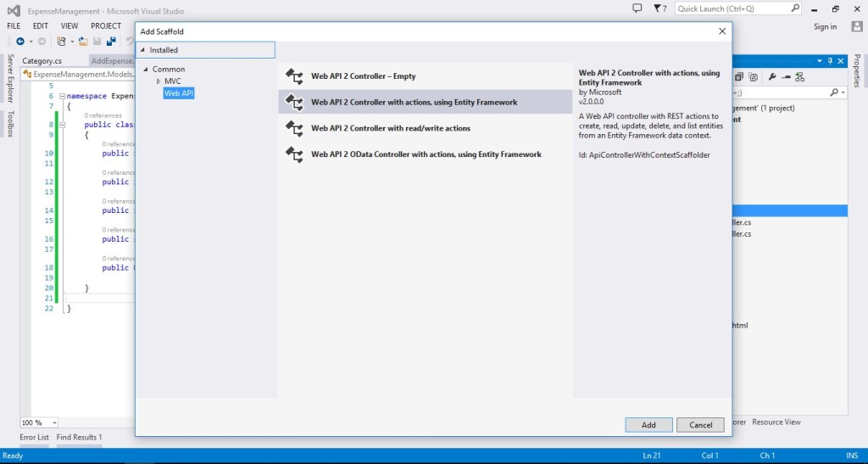Screen dimensions: 868x464
Task: Open the PROJECT menu
Action: click(x=106, y=26)
